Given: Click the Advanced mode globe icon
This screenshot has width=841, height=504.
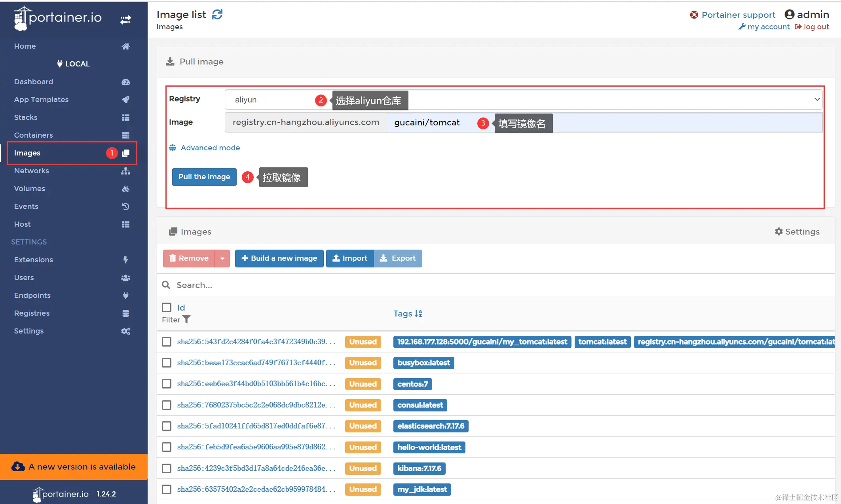Looking at the screenshot, I should pyautogui.click(x=173, y=148).
